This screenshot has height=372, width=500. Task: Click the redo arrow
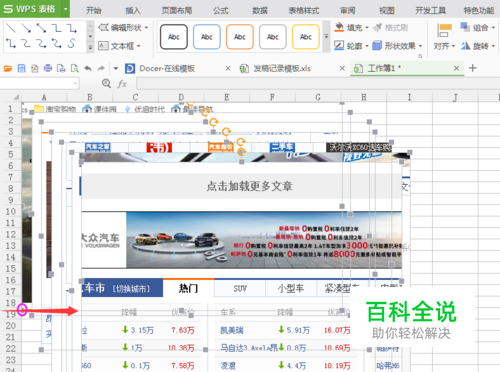click(x=101, y=69)
